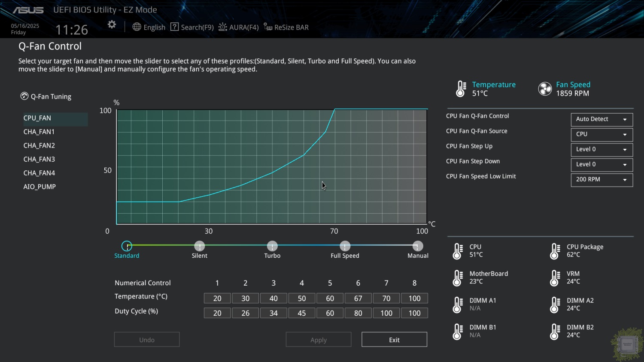Click the globe language icon
This screenshot has height=362, width=644.
pos(137,27)
